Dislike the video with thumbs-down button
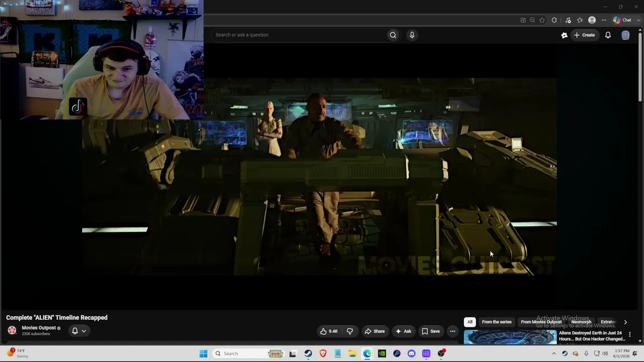 coord(350,331)
